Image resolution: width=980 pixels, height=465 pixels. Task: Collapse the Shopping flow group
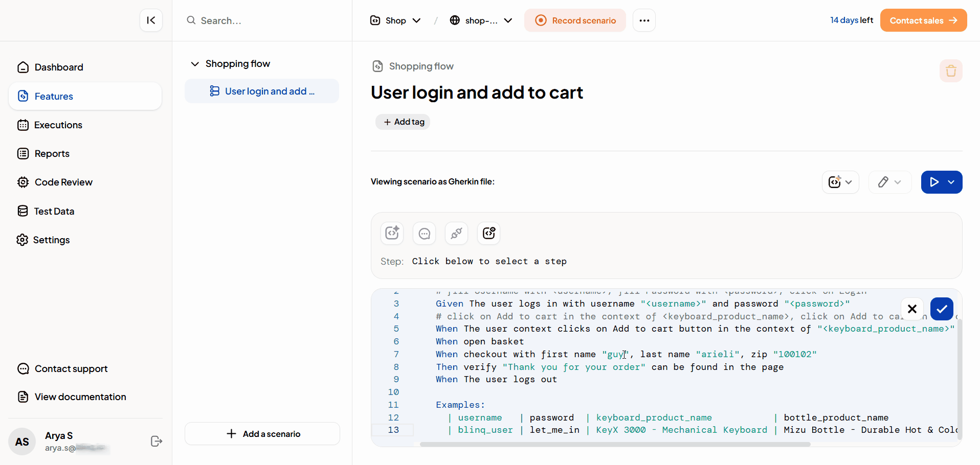click(195, 64)
